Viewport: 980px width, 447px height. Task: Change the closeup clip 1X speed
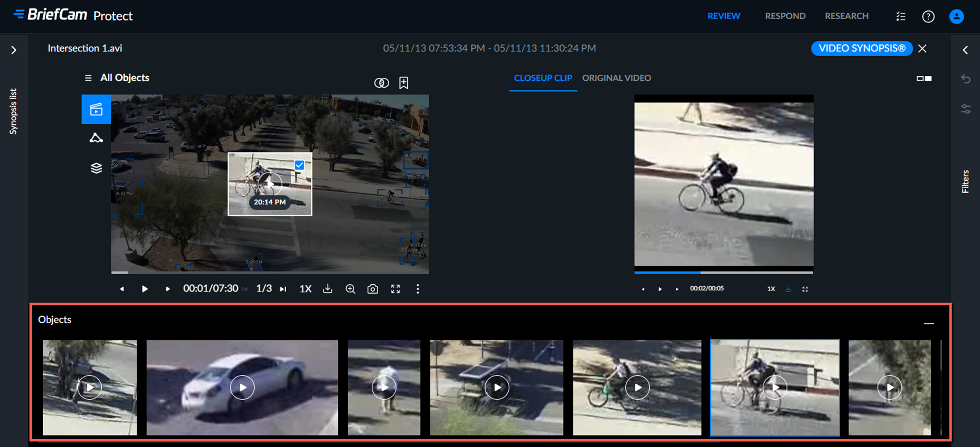pyautogui.click(x=771, y=289)
